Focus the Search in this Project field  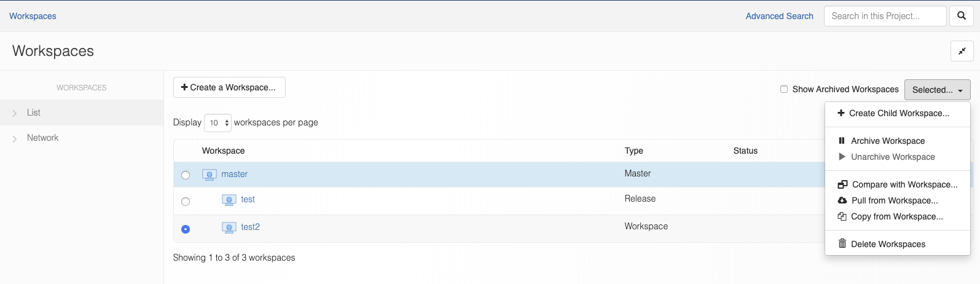[x=885, y=16]
